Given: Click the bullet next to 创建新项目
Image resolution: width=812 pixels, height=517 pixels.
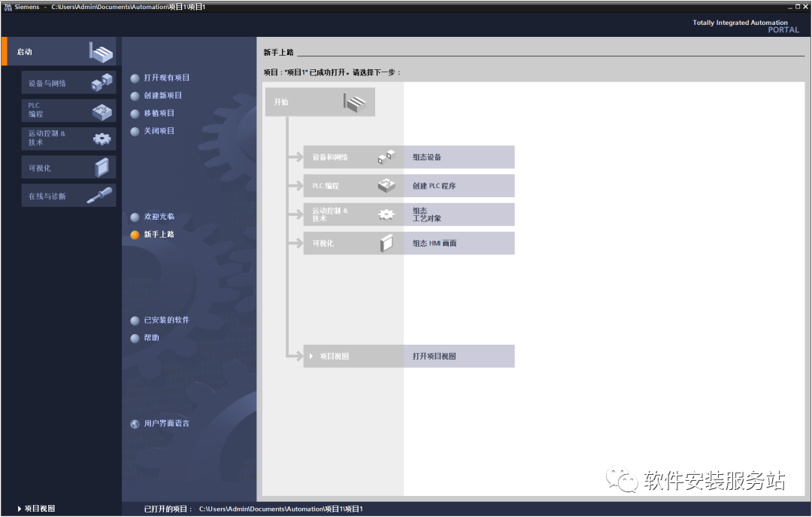Looking at the screenshot, I should tap(135, 96).
